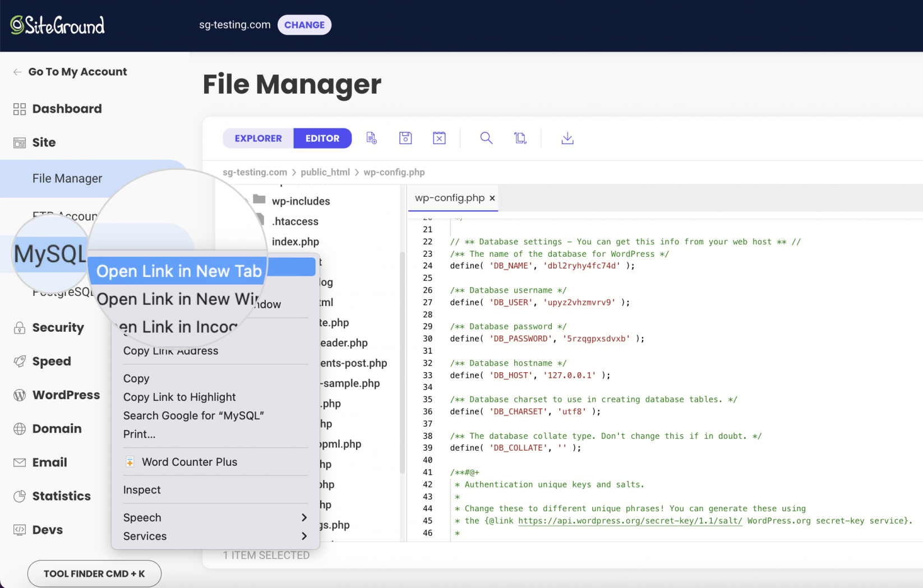923x588 pixels.
Task: Click the Email envelope icon
Action: (20, 462)
